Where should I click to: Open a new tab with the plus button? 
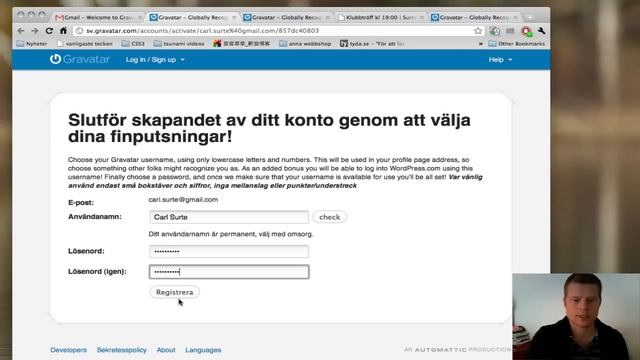tap(530, 17)
